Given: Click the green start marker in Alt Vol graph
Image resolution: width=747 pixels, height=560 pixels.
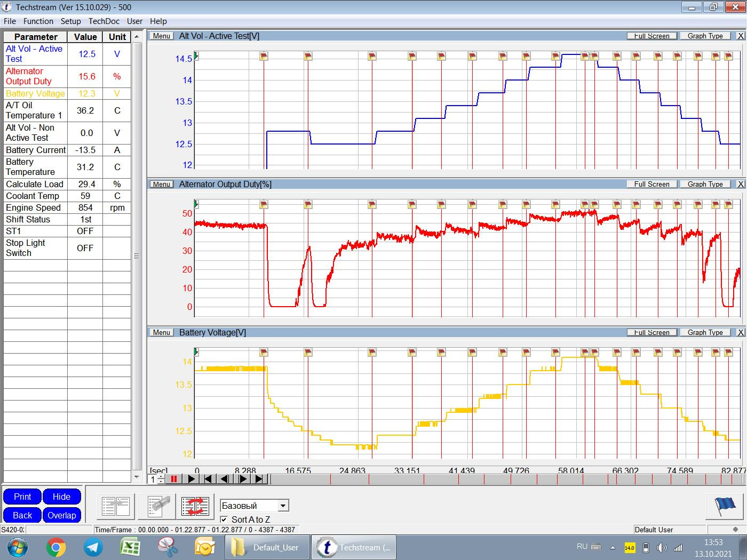Looking at the screenshot, I should pyautogui.click(x=196, y=55).
